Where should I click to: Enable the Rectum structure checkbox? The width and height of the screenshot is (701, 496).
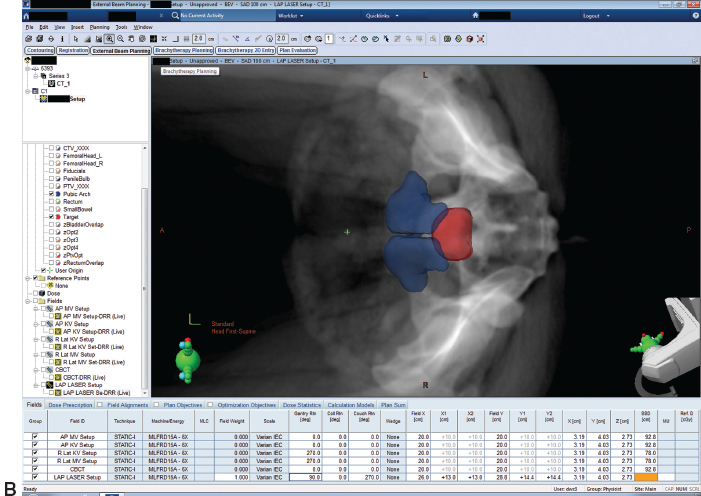50,200
